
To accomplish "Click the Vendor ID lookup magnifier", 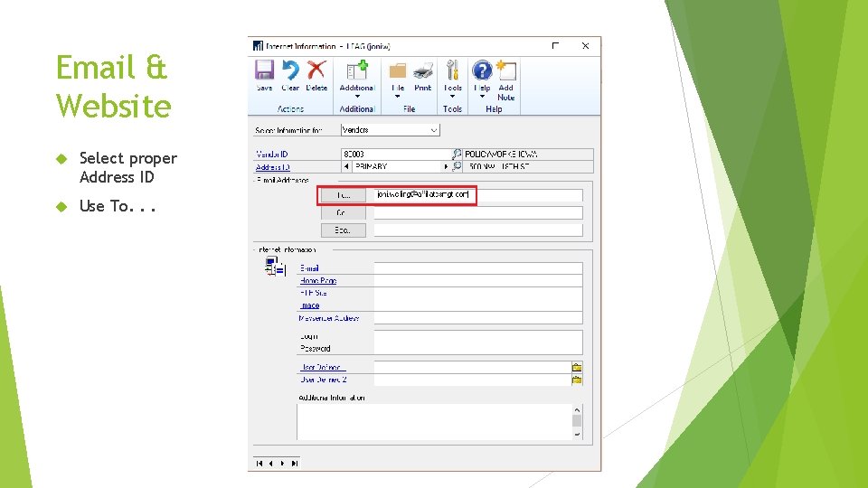I will [x=457, y=154].
